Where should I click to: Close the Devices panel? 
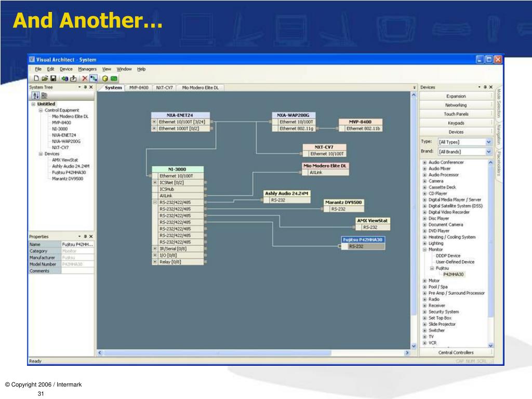(x=490, y=87)
